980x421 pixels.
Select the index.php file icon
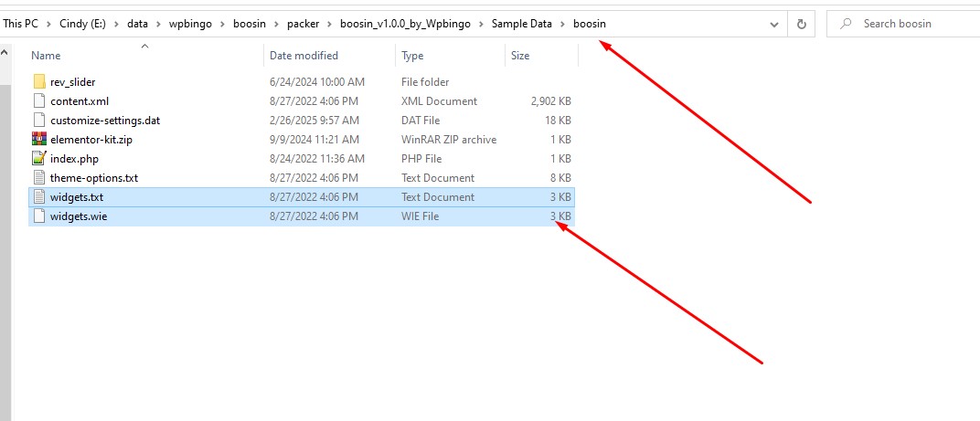click(39, 159)
